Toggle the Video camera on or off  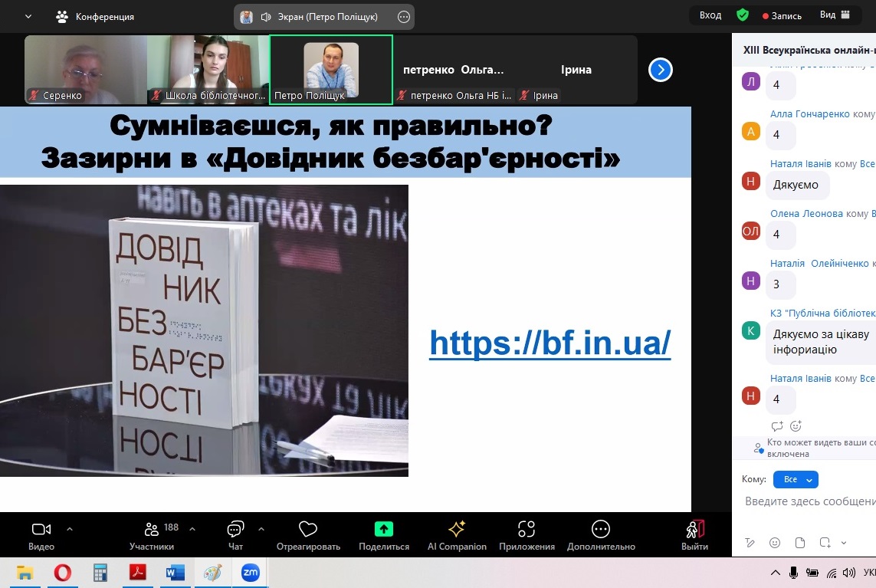41,529
